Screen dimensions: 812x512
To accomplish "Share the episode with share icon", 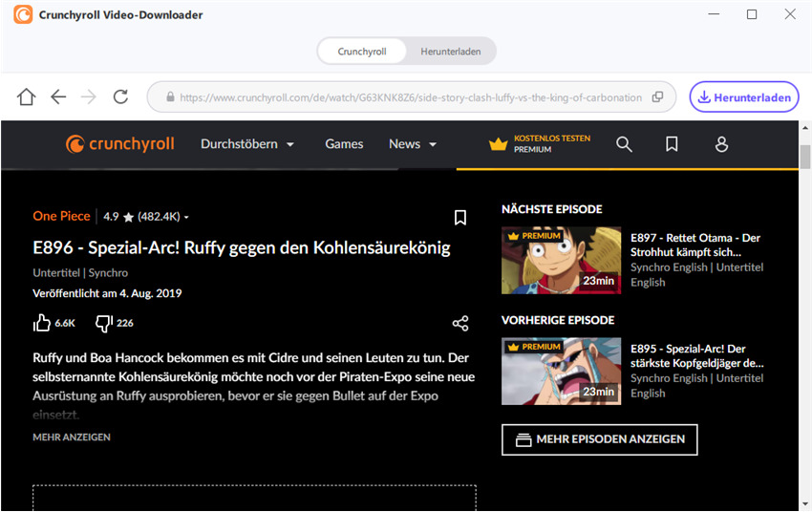I will [x=460, y=324].
